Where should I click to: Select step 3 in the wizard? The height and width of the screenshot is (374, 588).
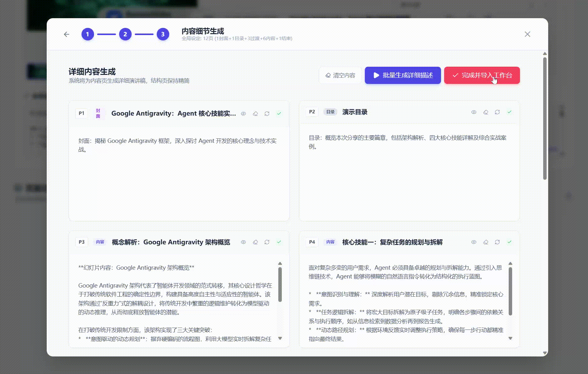(163, 34)
